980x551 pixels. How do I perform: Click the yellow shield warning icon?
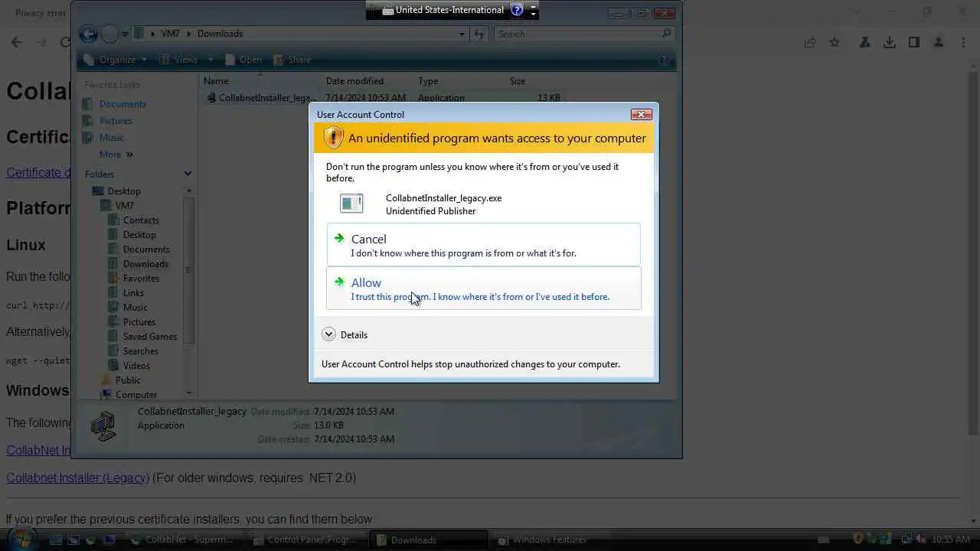click(333, 138)
